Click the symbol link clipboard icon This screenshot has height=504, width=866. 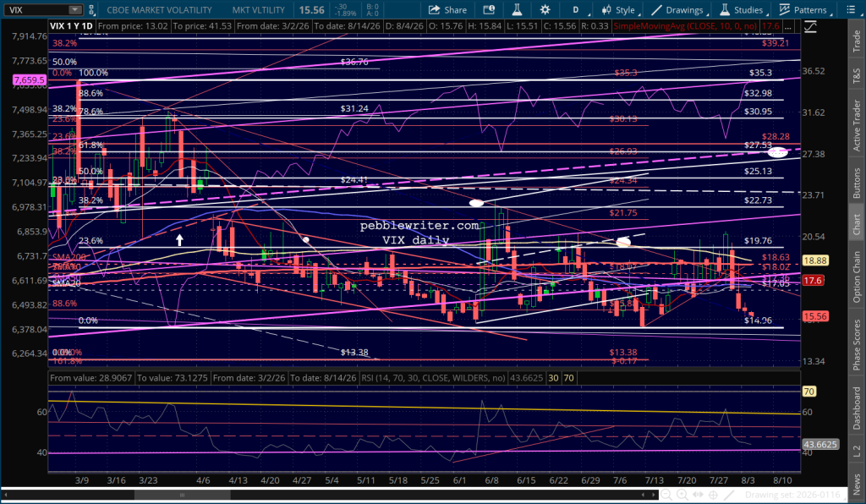pyautogui.click(x=91, y=10)
